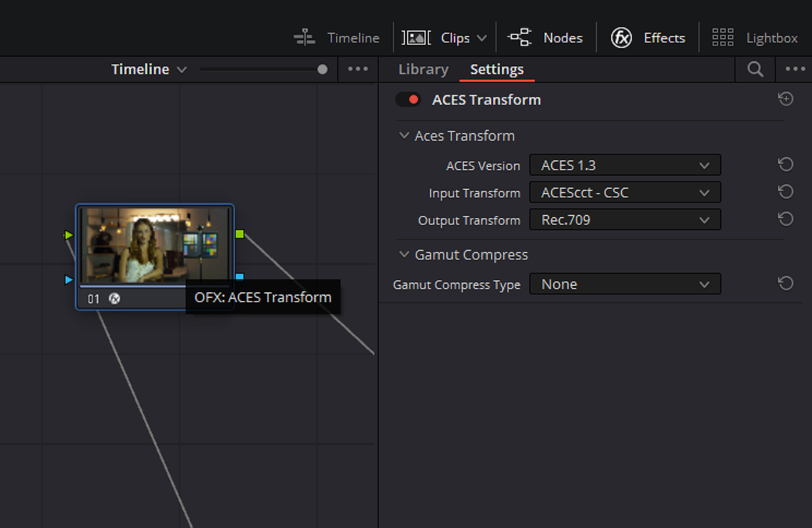Open the Effects panel button
Screen dimensions: 812x528
648,38
